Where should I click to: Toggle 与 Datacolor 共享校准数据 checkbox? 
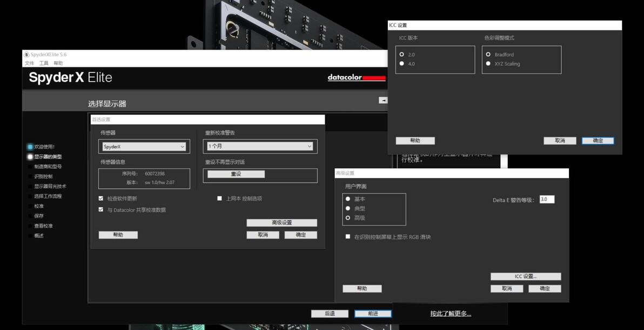101,209
